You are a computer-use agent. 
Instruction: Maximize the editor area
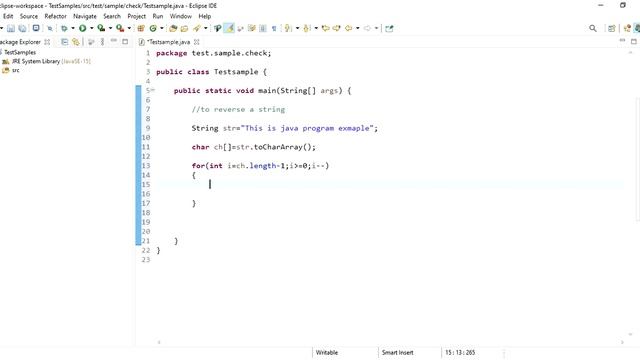[x=634, y=41]
